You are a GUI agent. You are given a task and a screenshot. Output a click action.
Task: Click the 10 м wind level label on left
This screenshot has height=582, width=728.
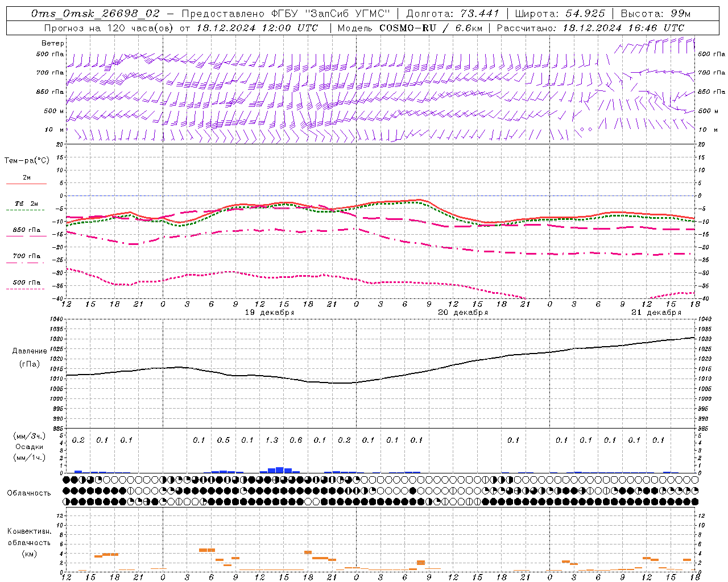(55, 130)
